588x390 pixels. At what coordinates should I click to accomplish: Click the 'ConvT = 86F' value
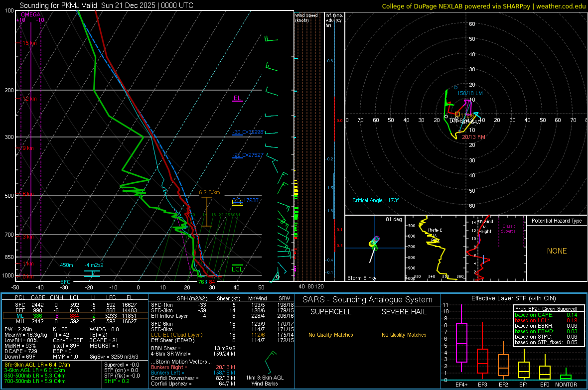[68, 341]
